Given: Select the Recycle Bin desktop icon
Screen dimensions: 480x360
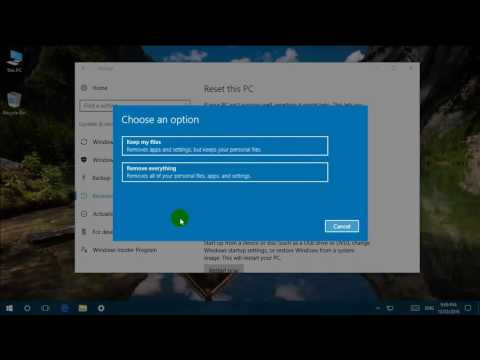Looking at the screenshot, I should pos(14,104).
